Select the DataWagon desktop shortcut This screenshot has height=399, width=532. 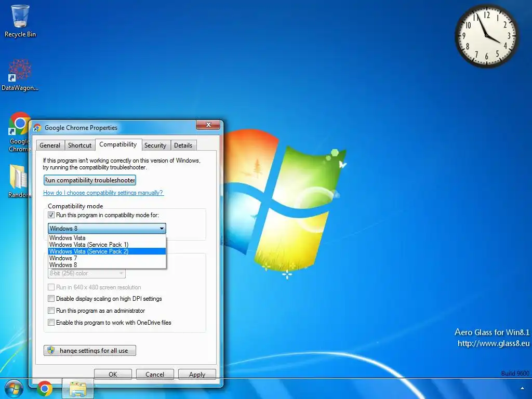(x=20, y=75)
